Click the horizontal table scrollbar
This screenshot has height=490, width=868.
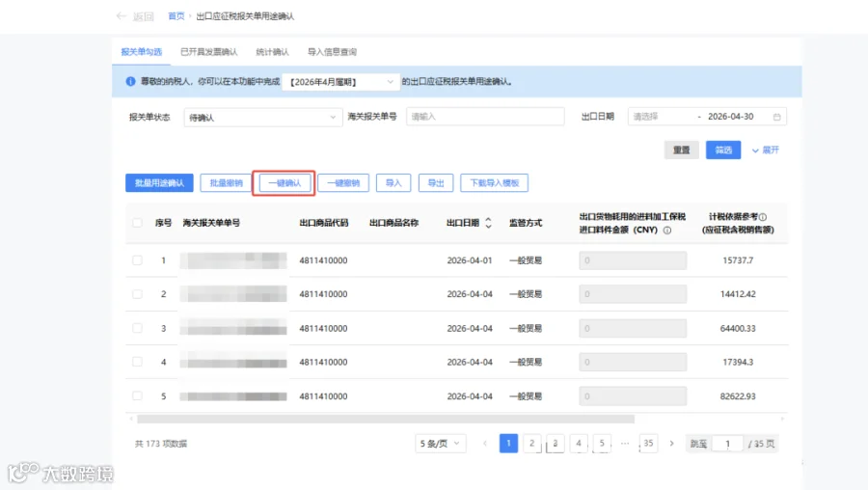point(385,420)
